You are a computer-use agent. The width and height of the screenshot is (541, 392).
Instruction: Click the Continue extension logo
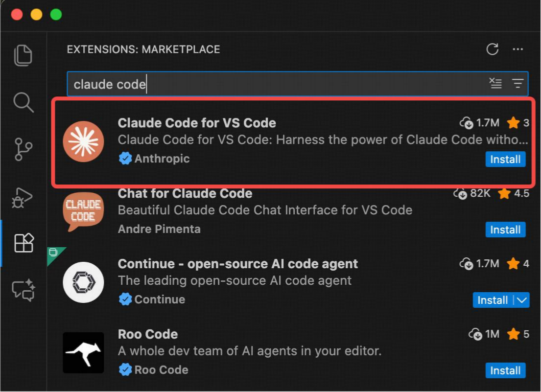pos(84,282)
